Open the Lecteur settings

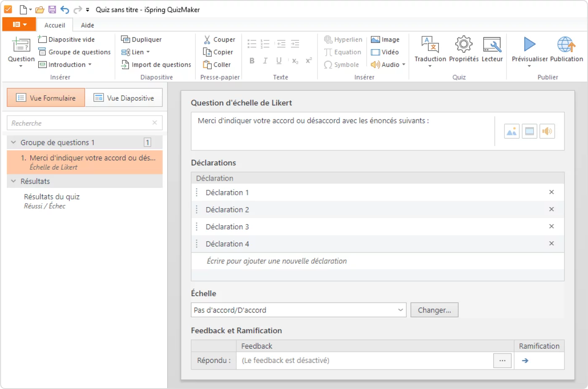(492, 50)
